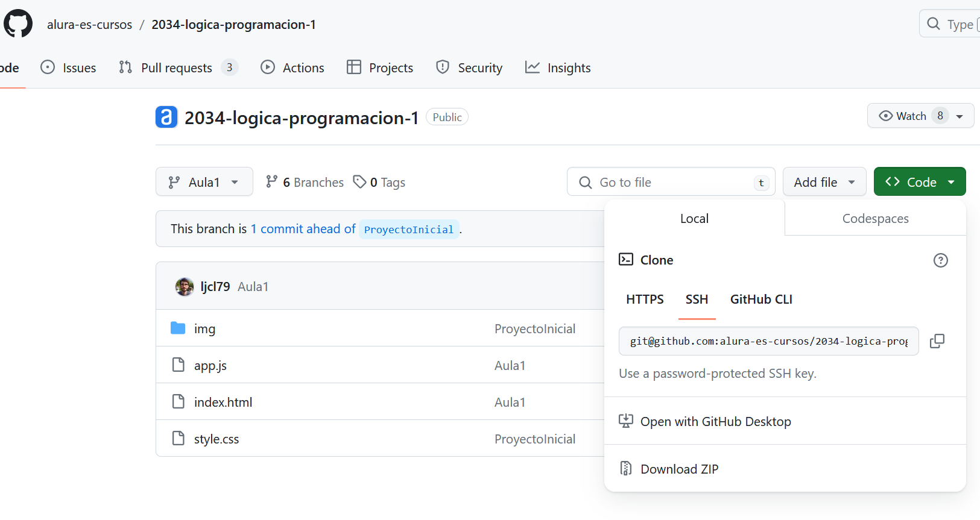Open ProyectoInicial commit for style.css

(x=535, y=439)
